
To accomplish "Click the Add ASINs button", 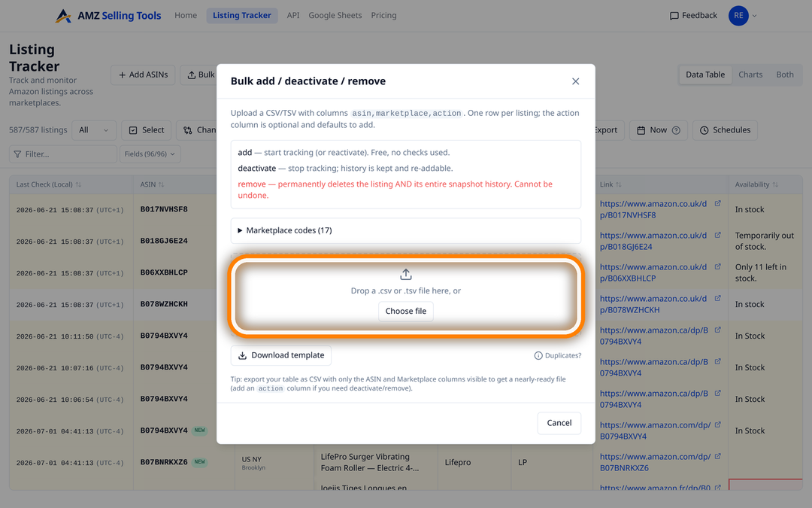I will pos(143,75).
